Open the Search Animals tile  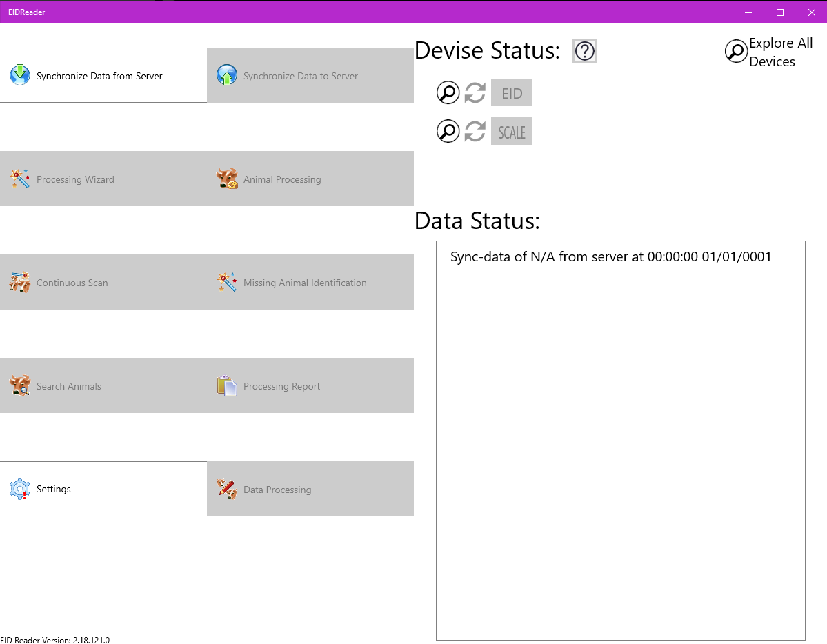click(x=103, y=385)
